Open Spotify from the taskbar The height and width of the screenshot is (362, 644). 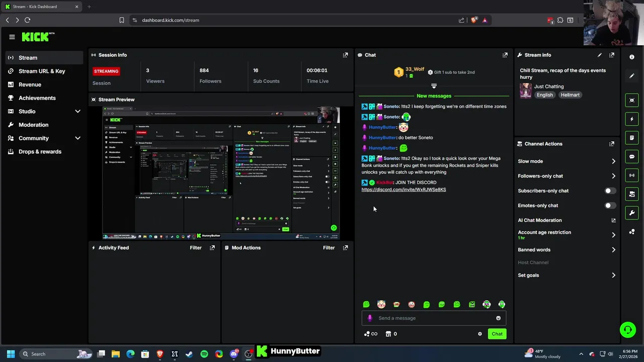pyautogui.click(x=204, y=354)
